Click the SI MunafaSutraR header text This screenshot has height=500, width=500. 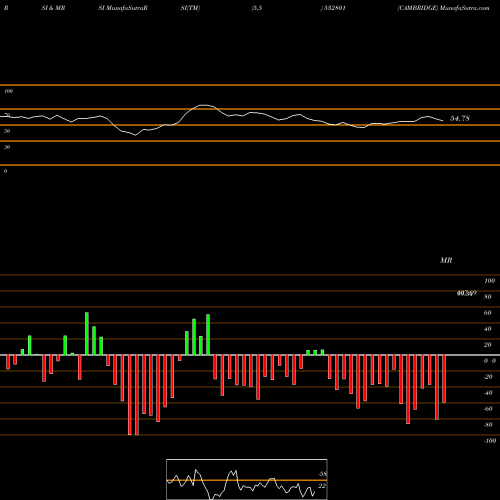click(x=123, y=8)
